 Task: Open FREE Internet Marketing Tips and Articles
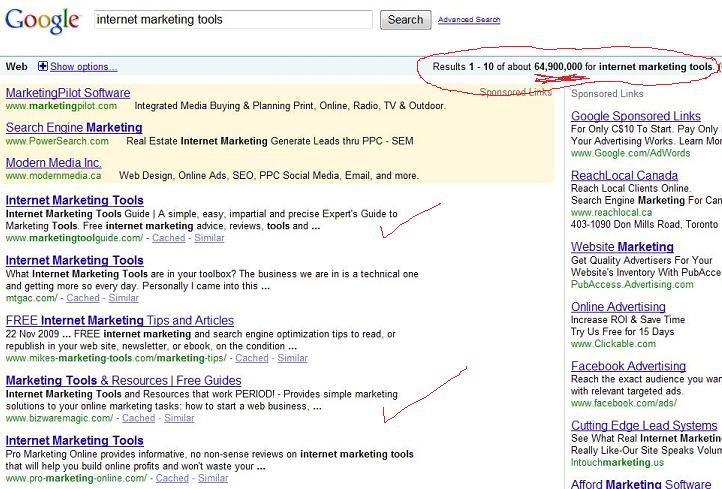(120, 320)
